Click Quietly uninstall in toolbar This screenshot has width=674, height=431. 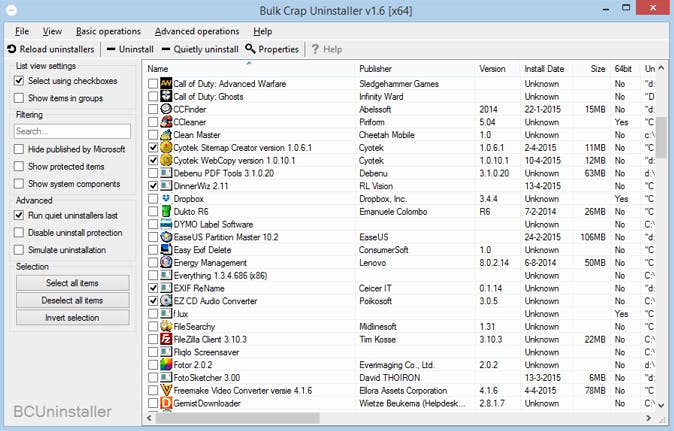(200, 49)
